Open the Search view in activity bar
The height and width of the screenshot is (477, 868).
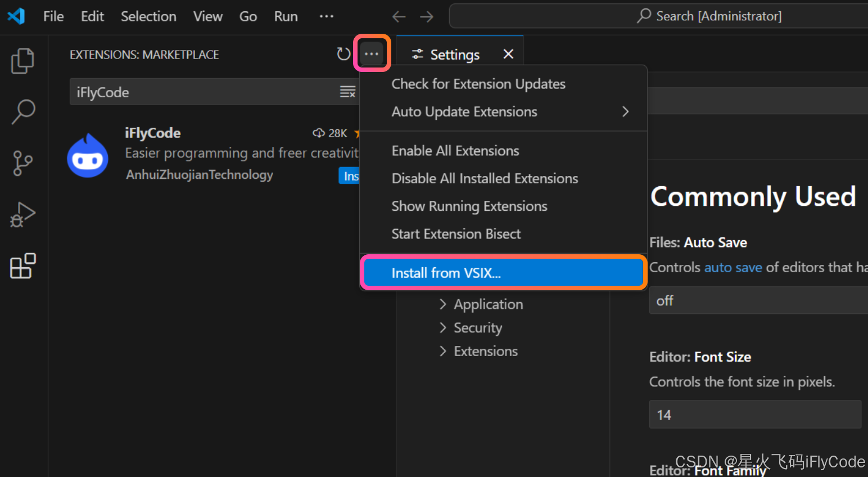(23, 112)
